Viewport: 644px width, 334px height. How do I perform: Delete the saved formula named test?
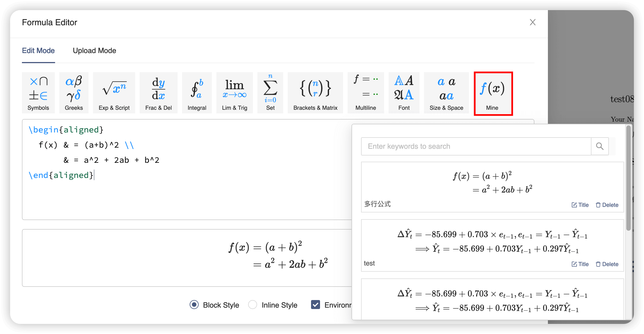[x=607, y=264]
